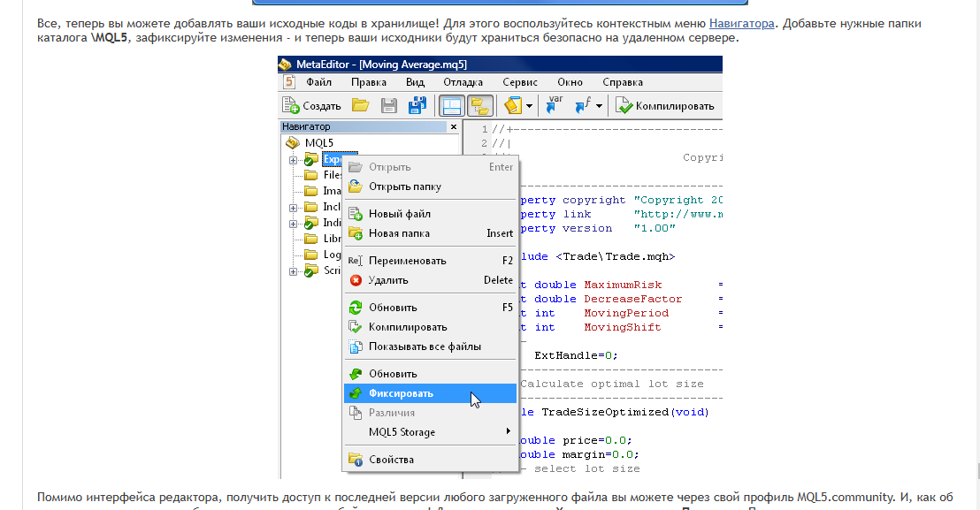Viewport: 980px width, 510px height.
Task: Click the MaximumRisk variable in the code
Action: (x=623, y=285)
